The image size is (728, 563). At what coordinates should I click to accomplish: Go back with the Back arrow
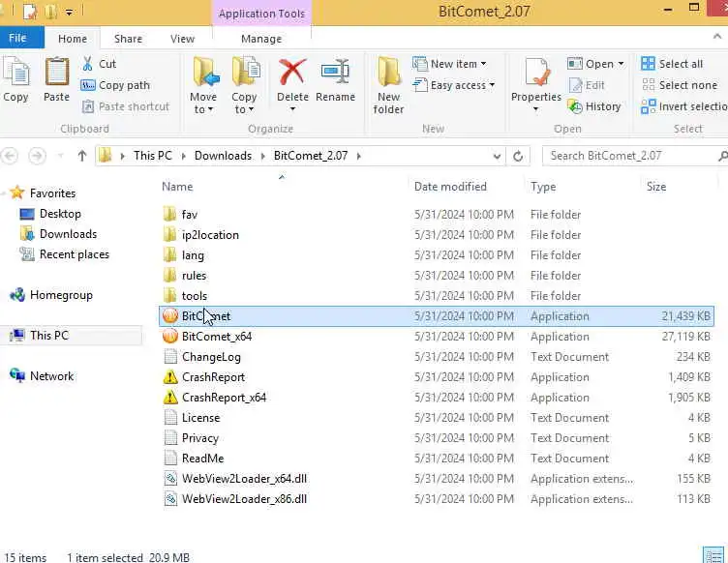[10, 156]
